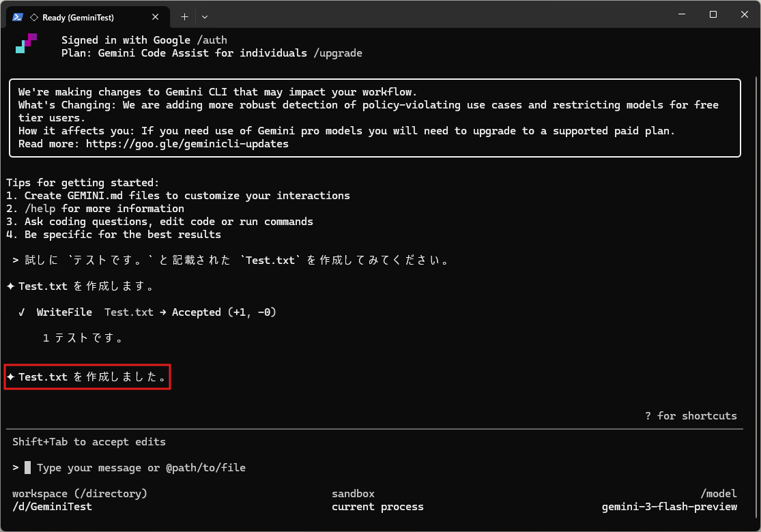Click the '? for shortcuts' hint
This screenshot has height=532, width=761.
pyautogui.click(x=691, y=415)
